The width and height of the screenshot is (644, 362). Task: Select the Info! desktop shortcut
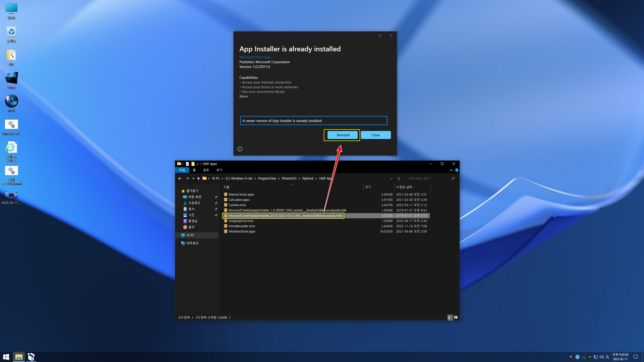coord(11,104)
